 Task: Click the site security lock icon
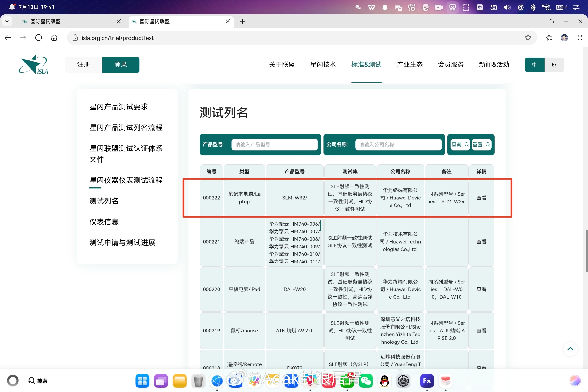click(x=75, y=38)
